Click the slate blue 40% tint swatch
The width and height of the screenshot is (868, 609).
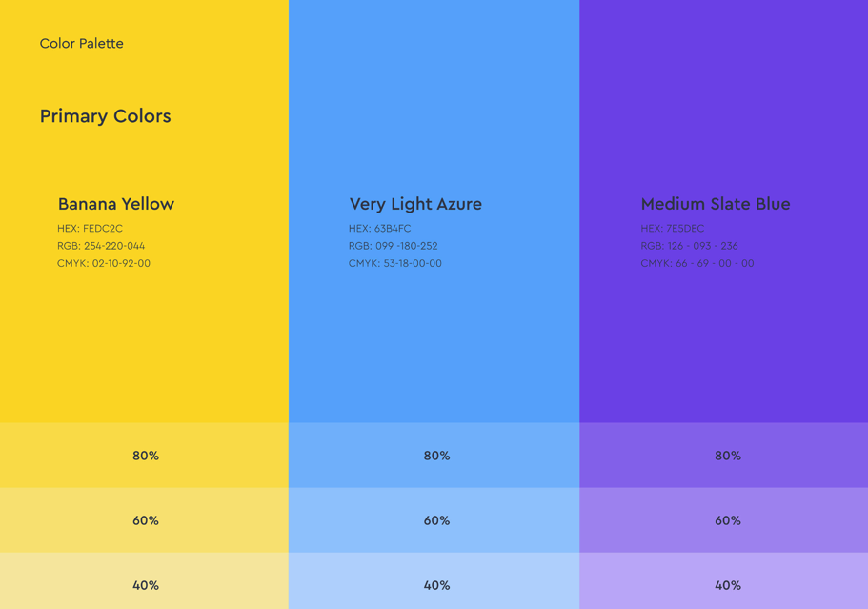(x=726, y=583)
